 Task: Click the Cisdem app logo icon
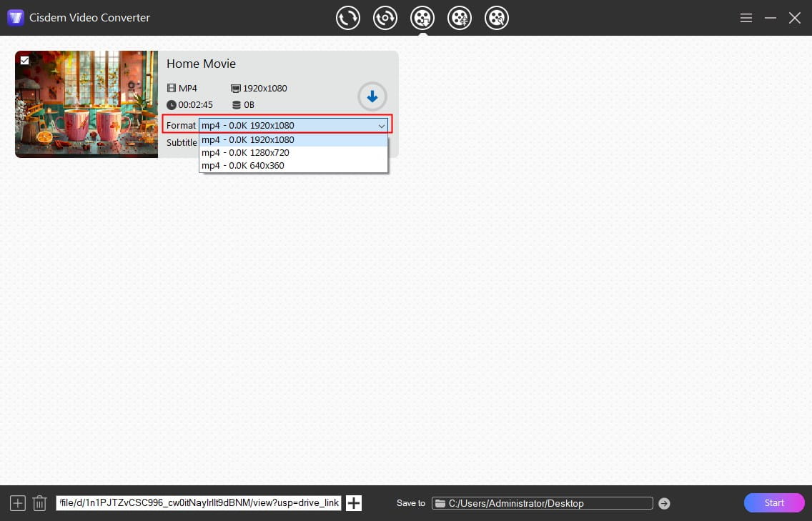(16, 18)
